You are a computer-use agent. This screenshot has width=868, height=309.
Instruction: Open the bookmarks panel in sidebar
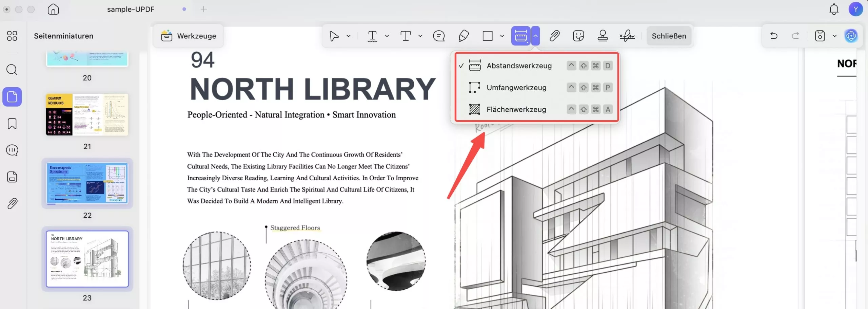pyautogui.click(x=12, y=124)
